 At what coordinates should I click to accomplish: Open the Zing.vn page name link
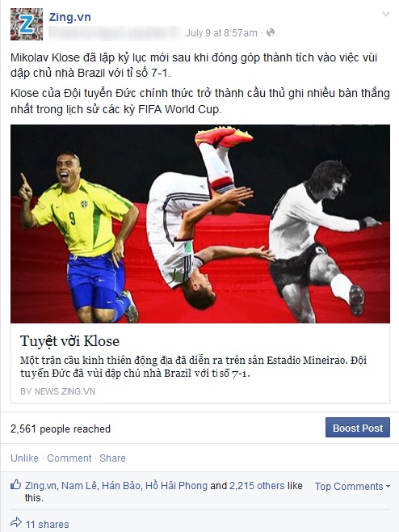[x=69, y=17]
